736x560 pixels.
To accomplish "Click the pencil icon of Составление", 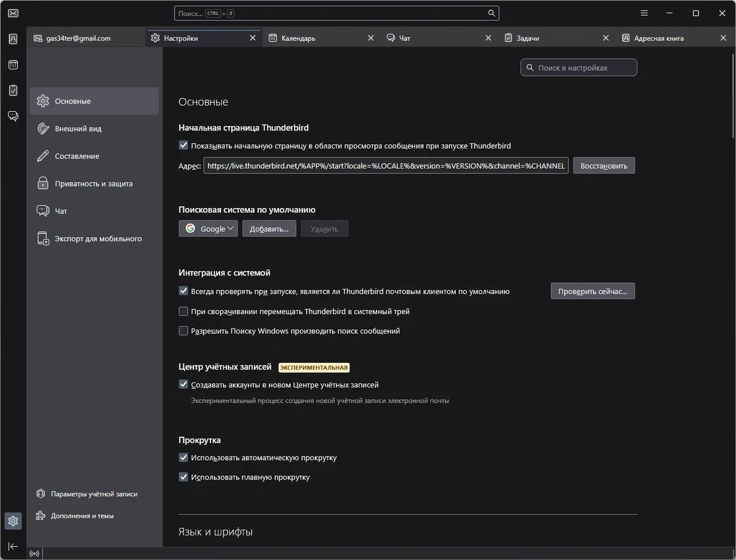I will coord(43,156).
